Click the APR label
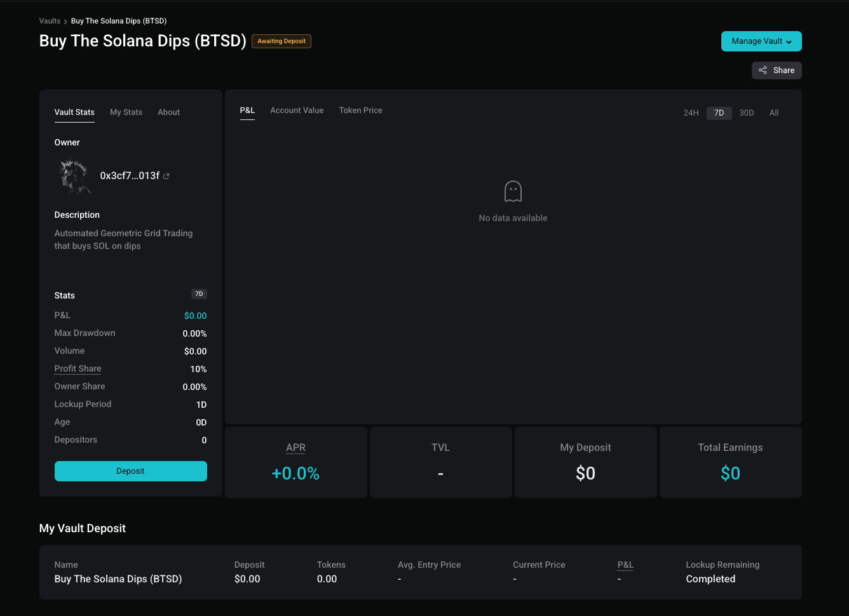This screenshot has height=616, width=849. tap(295, 448)
